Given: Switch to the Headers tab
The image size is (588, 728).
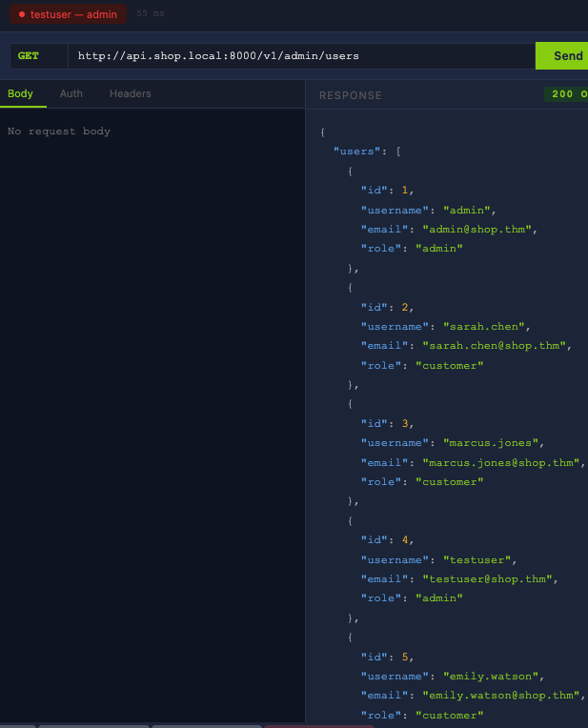Looking at the screenshot, I should [x=130, y=93].
